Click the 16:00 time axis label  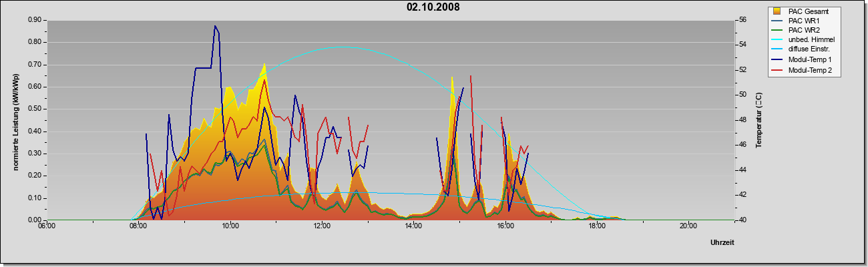pyautogui.click(x=505, y=226)
